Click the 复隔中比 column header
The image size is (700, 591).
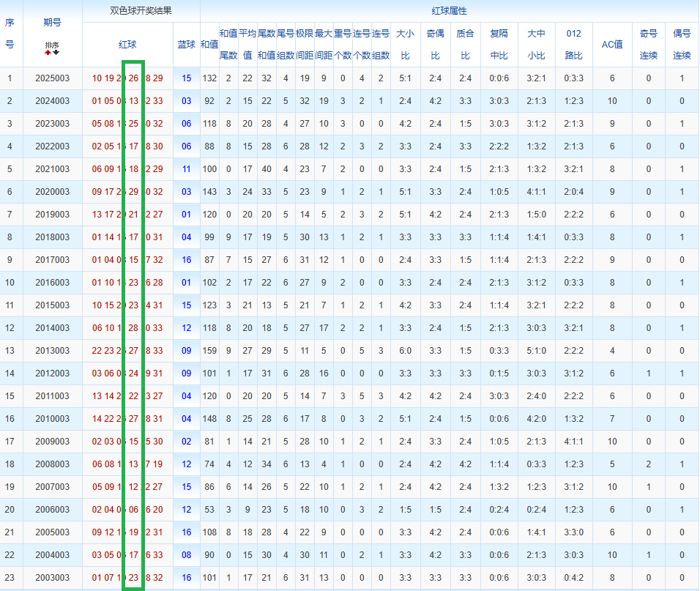tap(499, 45)
